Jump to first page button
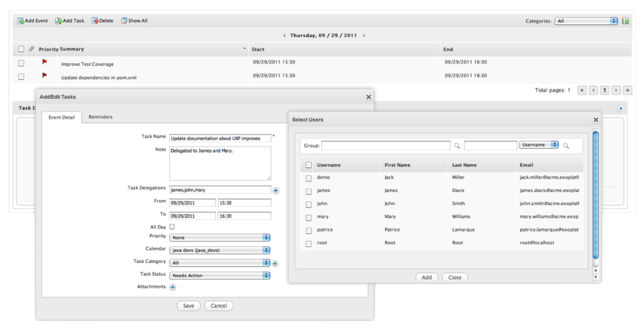This screenshot has height=329, width=644. pos(582,91)
